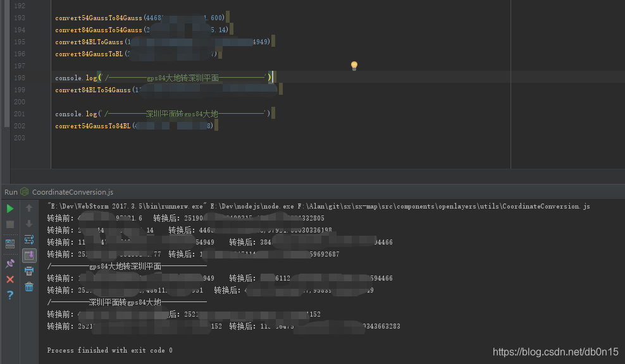Click console output line ending 59692687
The image size is (625, 364).
(x=194, y=254)
